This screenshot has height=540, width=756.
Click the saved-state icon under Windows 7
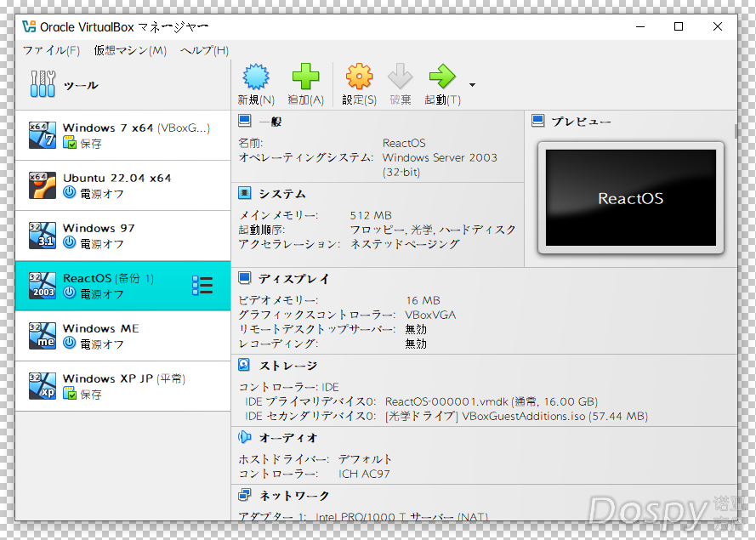tap(70, 142)
